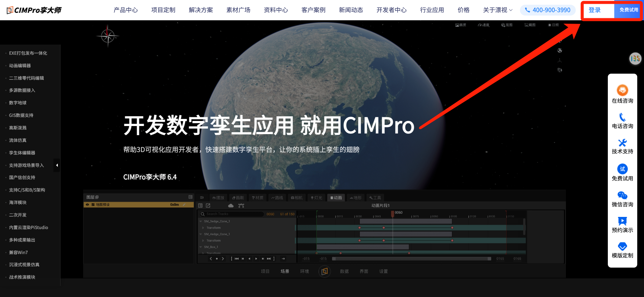Click the phone consultation icon
The image size is (644, 297).
coord(622,117)
